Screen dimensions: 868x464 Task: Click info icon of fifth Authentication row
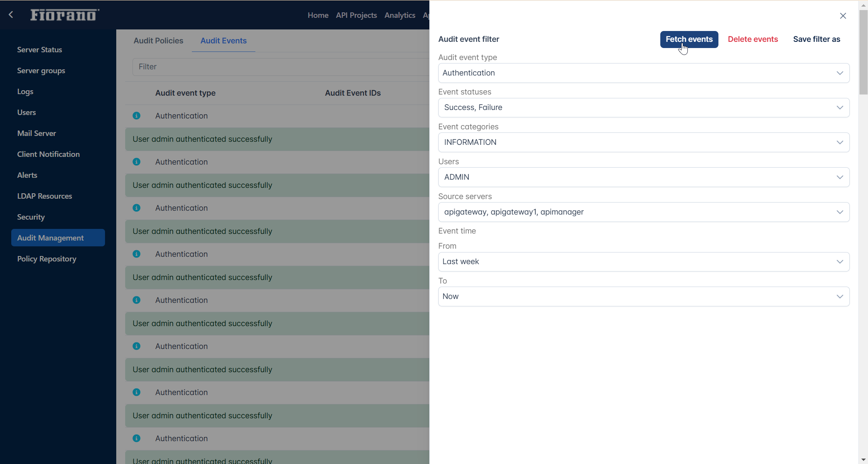point(136,300)
